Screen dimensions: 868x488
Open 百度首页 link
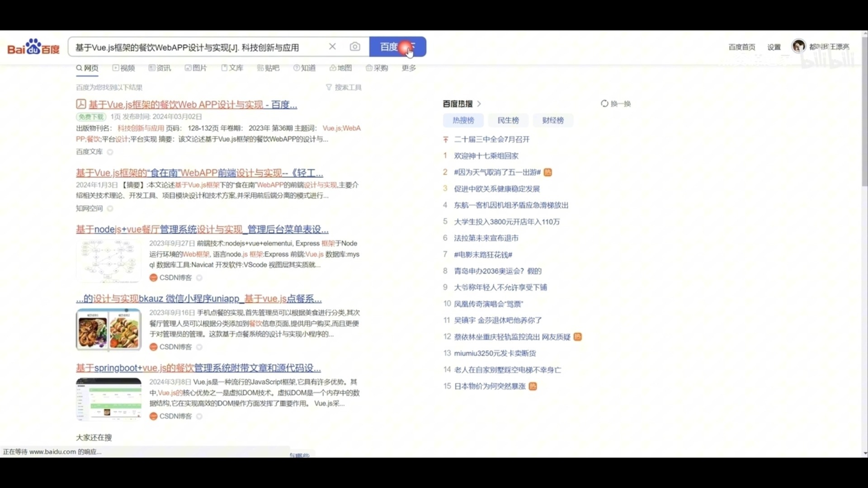pyautogui.click(x=742, y=47)
